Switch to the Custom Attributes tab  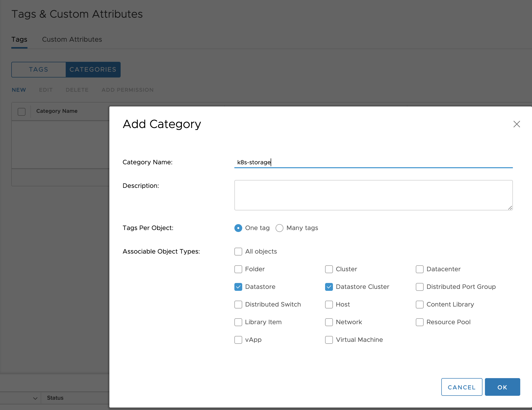pyautogui.click(x=72, y=39)
